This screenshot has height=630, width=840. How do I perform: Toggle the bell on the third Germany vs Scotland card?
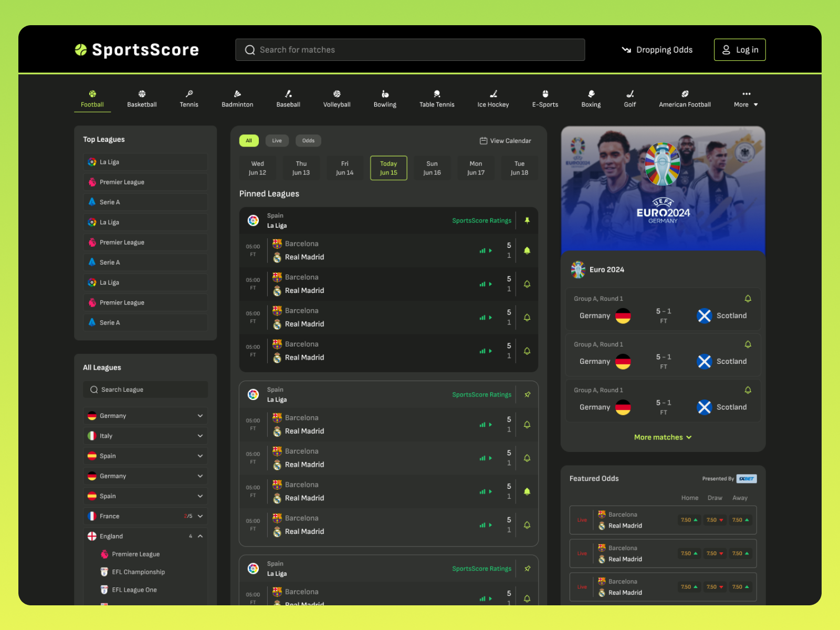(748, 390)
